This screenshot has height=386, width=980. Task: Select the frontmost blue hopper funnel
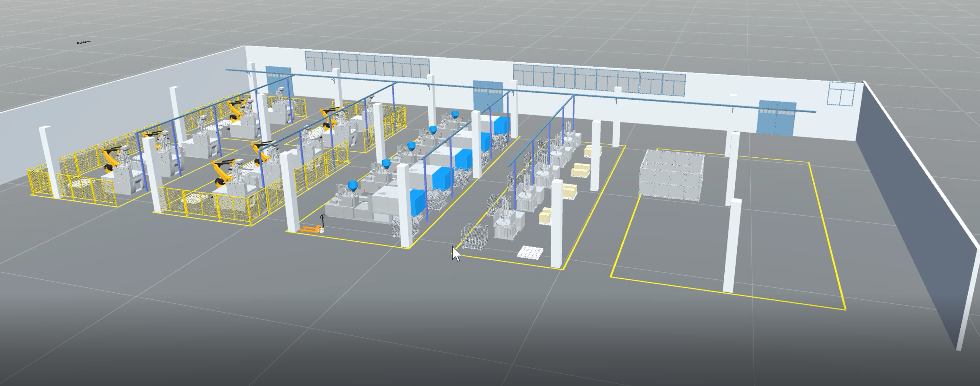353,186
